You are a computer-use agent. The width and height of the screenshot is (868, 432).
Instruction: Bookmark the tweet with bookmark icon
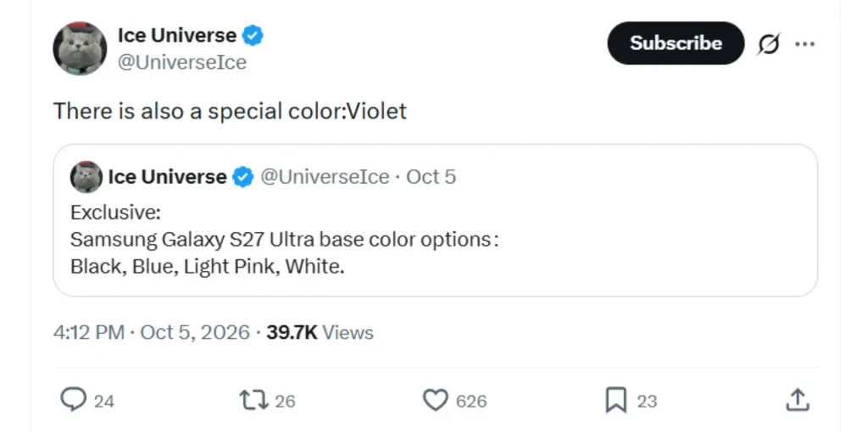point(616,400)
